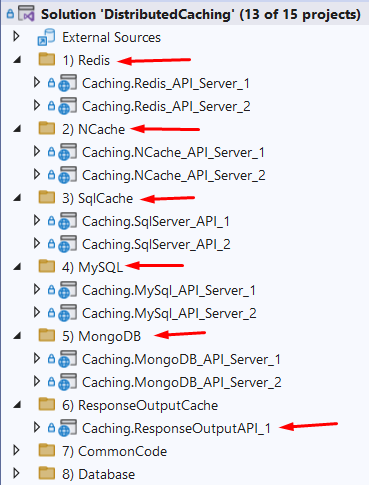
Task: Expand the 7) CommonCode folder
Action: point(16,450)
